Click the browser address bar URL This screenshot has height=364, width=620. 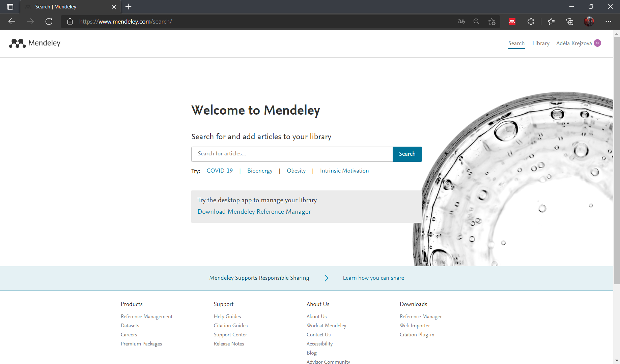click(x=125, y=22)
